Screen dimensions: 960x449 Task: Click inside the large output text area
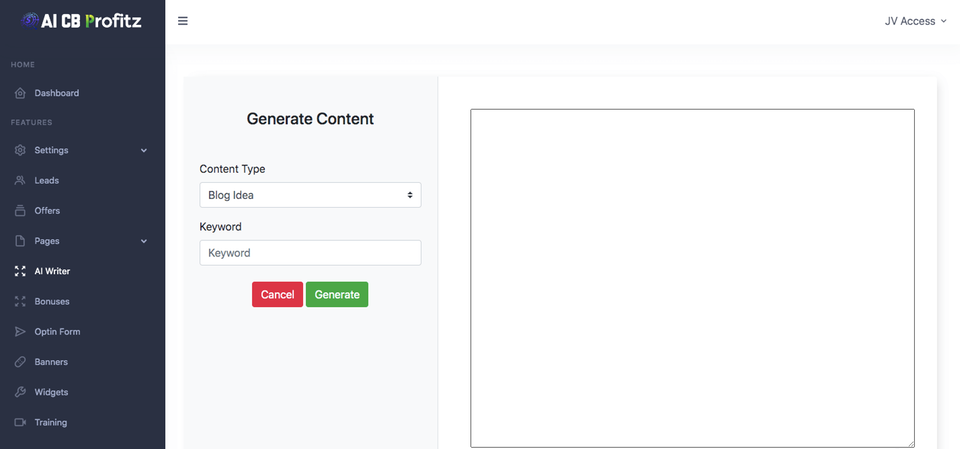click(x=692, y=278)
